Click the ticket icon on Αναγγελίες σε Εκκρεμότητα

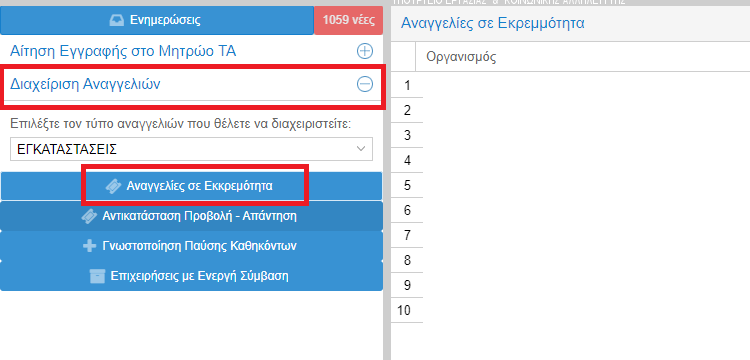coord(113,186)
